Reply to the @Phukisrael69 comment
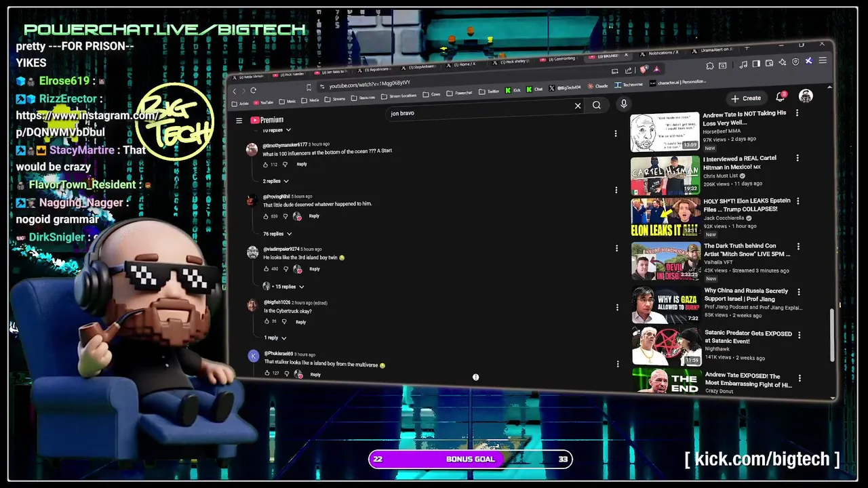The image size is (868, 488). [315, 374]
